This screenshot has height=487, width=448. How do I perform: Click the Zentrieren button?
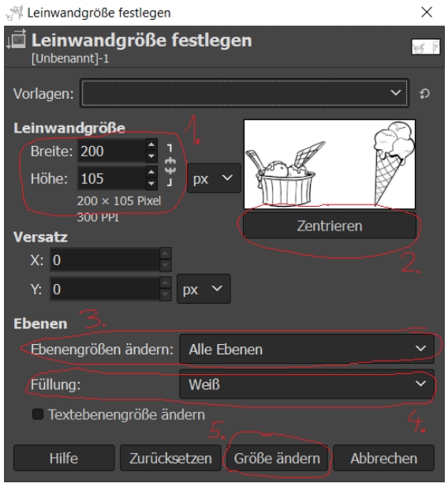pos(330,226)
